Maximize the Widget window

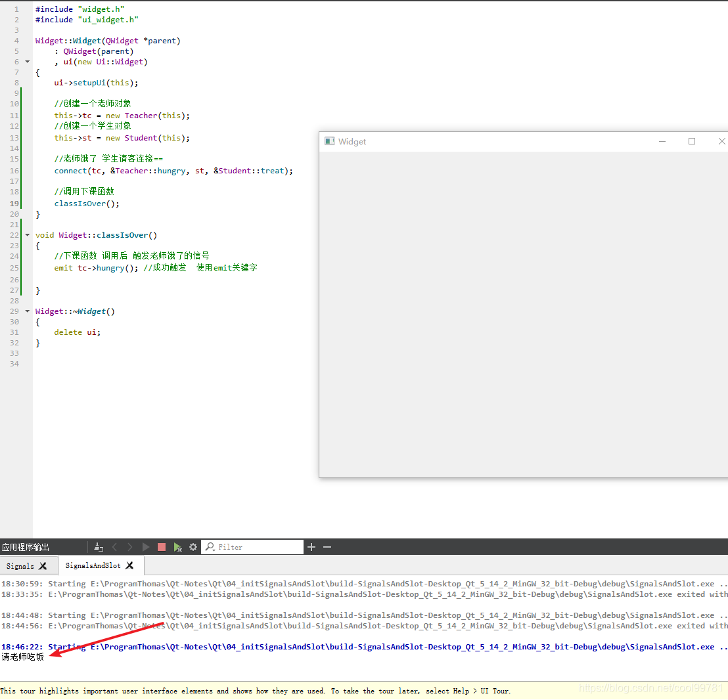point(692,141)
